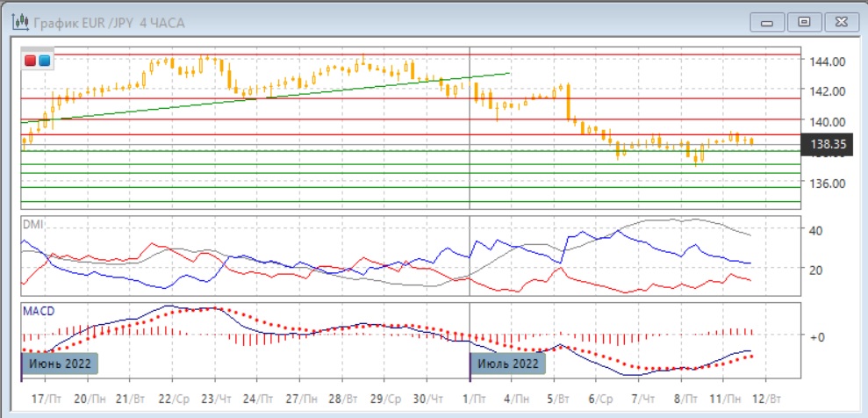The image size is (868, 418).
Task: Close the EUR/JPY chart window
Action: [x=837, y=21]
